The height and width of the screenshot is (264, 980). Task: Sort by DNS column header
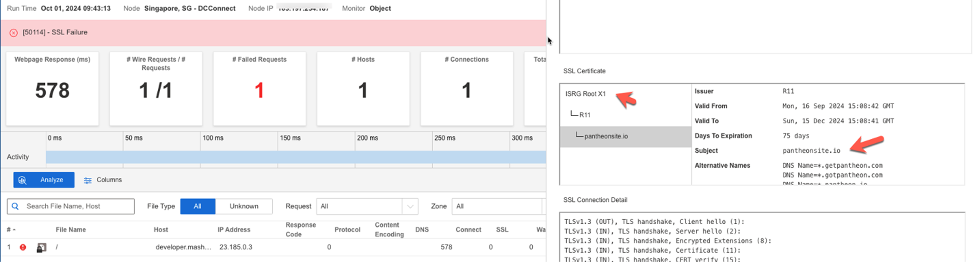click(422, 230)
